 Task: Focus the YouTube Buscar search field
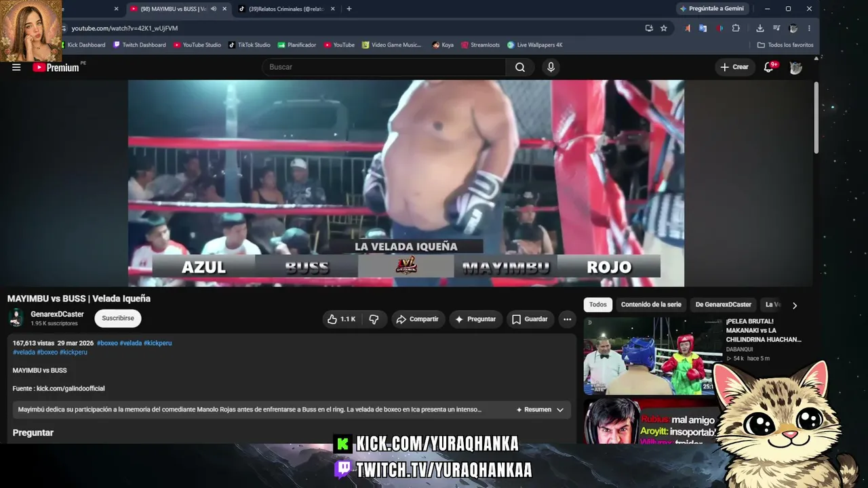click(x=384, y=67)
